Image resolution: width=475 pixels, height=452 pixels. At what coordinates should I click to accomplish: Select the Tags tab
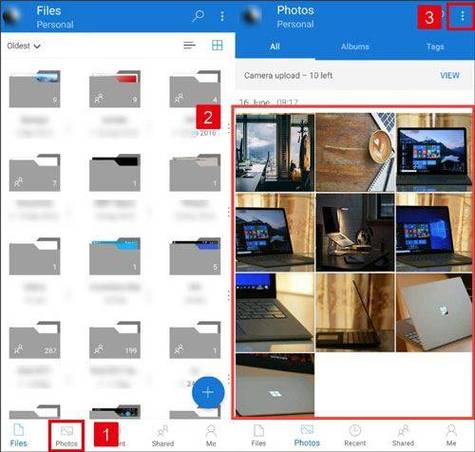[435, 46]
